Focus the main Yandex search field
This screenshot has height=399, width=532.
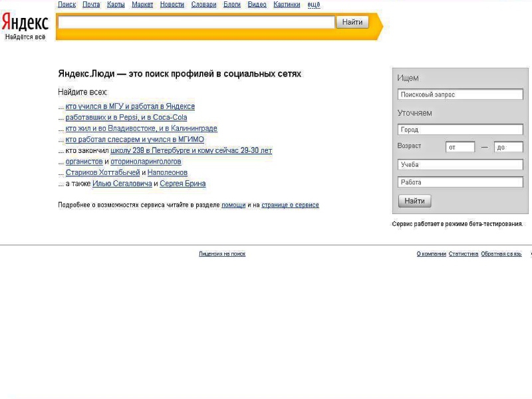click(x=196, y=23)
